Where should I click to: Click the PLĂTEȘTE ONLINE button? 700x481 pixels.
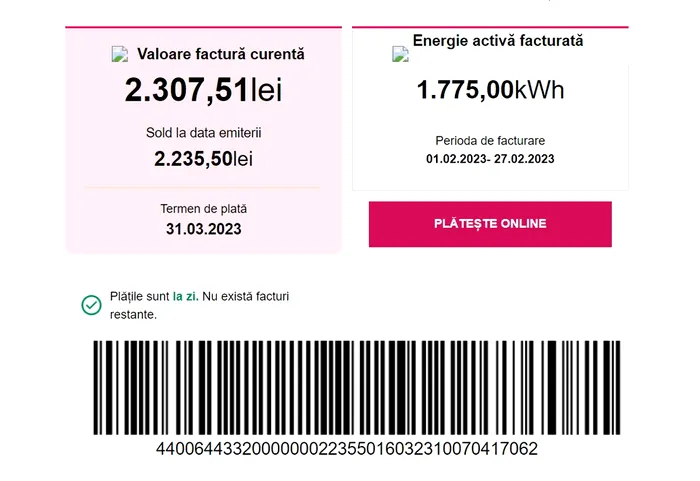pos(490,224)
